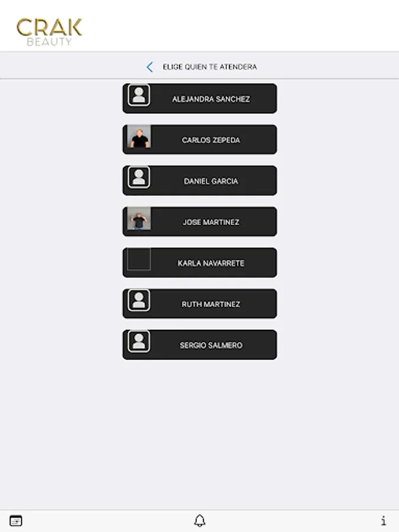Pick Karla Navarrete as your stylist
Viewport: 399px width, 532px height.
pyautogui.click(x=200, y=262)
